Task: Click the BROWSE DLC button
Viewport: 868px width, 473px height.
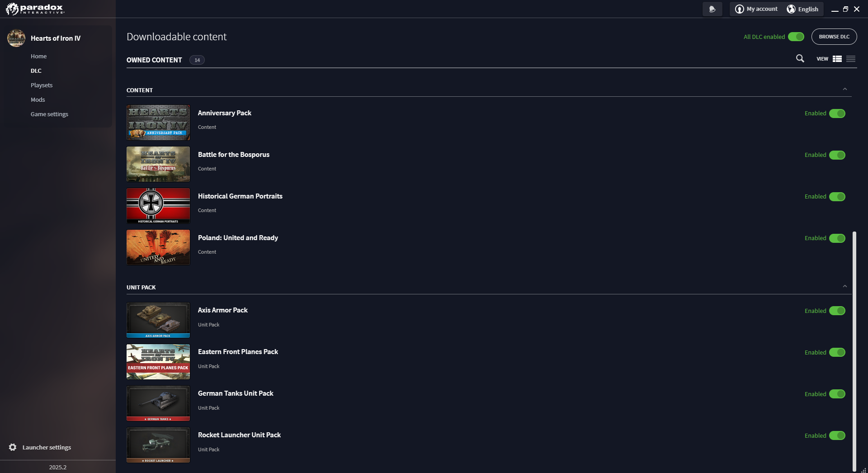Action: [834, 37]
